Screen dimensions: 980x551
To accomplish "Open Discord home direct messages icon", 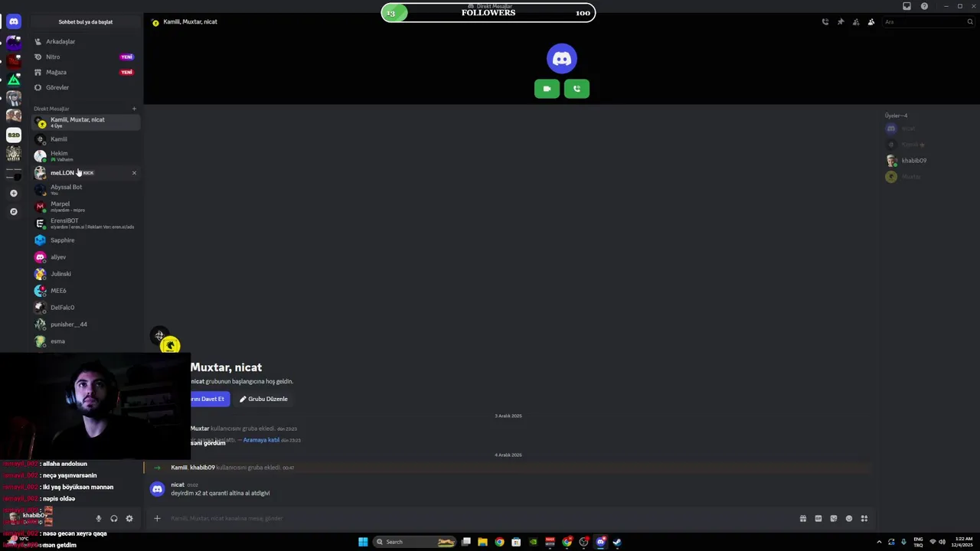I will [14, 21].
